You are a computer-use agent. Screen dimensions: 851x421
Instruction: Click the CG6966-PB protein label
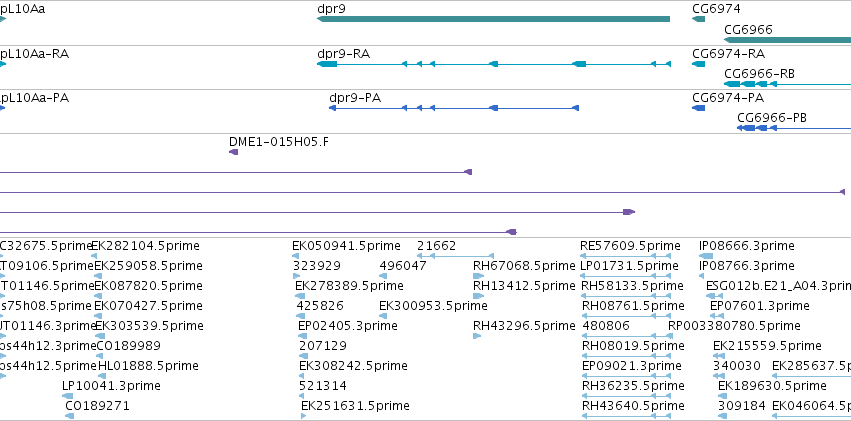pos(772,118)
